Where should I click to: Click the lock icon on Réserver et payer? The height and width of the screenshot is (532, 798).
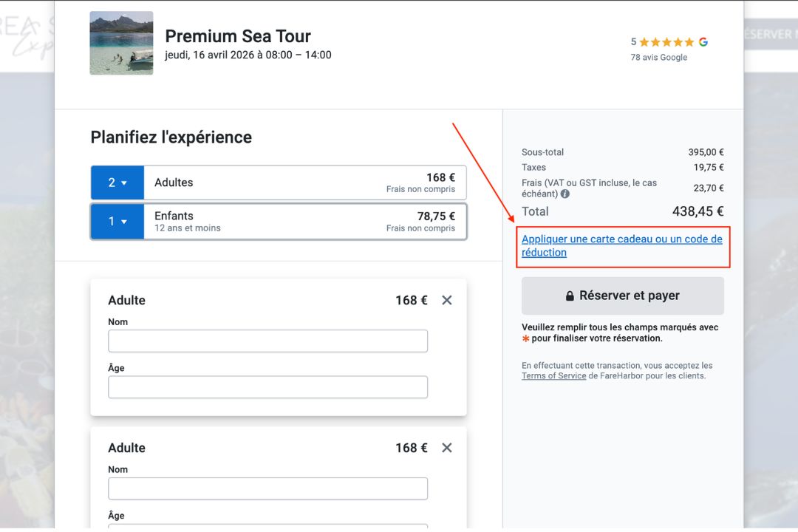pos(570,296)
